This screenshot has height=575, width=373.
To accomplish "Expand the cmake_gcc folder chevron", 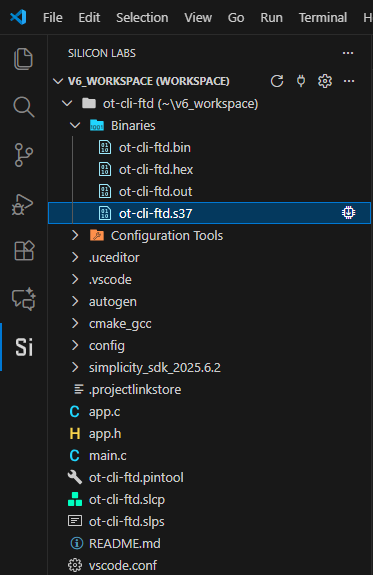I will (x=75, y=323).
